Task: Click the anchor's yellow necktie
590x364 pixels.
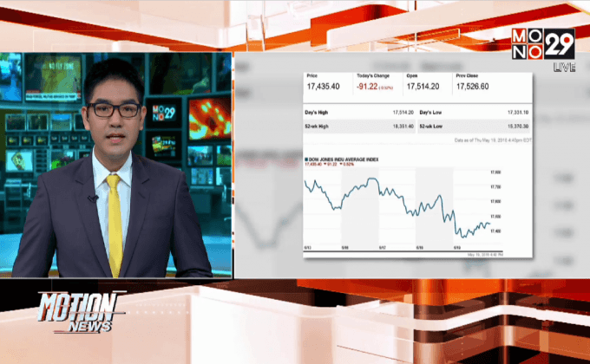Action: (115, 225)
